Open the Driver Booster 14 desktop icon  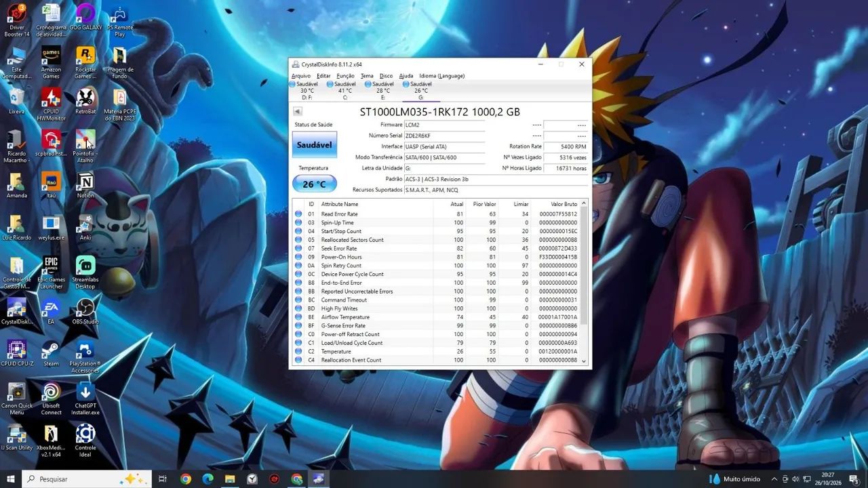pyautogui.click(x=17, y=20)
